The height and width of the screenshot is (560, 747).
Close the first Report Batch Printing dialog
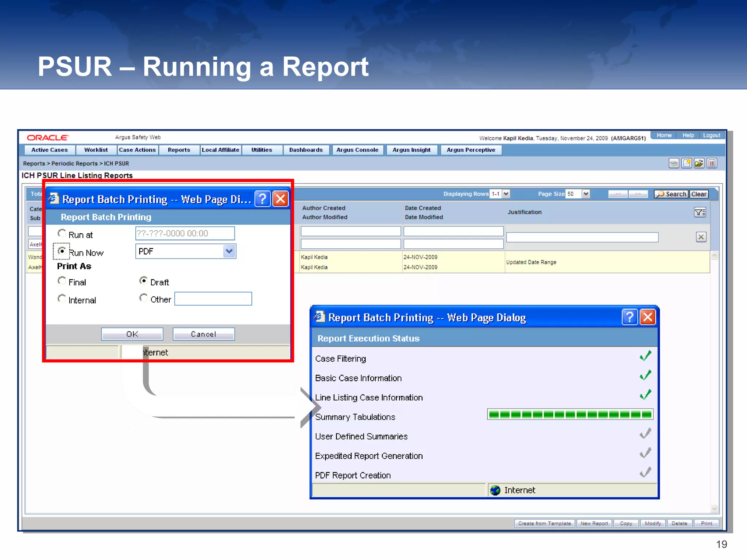280,199
